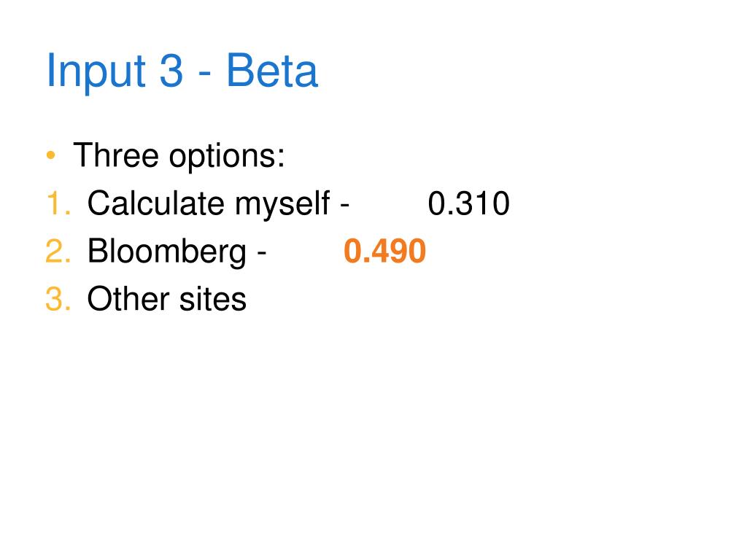
Task: Click the word "Calculate"
Action: (156, 203)
